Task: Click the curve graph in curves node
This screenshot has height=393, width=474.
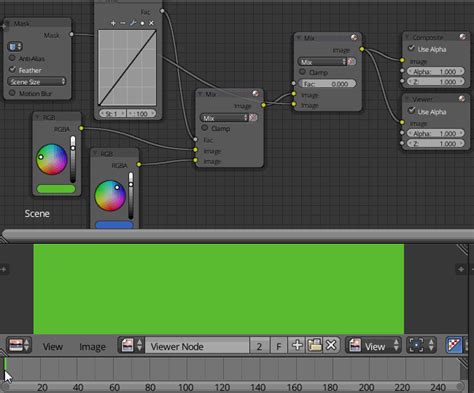Action: [127, 68]
